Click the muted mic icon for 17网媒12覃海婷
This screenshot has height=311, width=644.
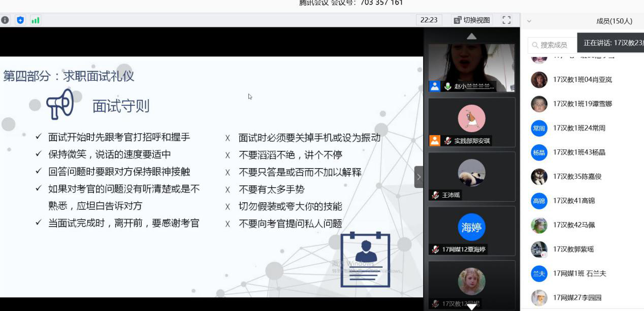[x=435, y=250]
